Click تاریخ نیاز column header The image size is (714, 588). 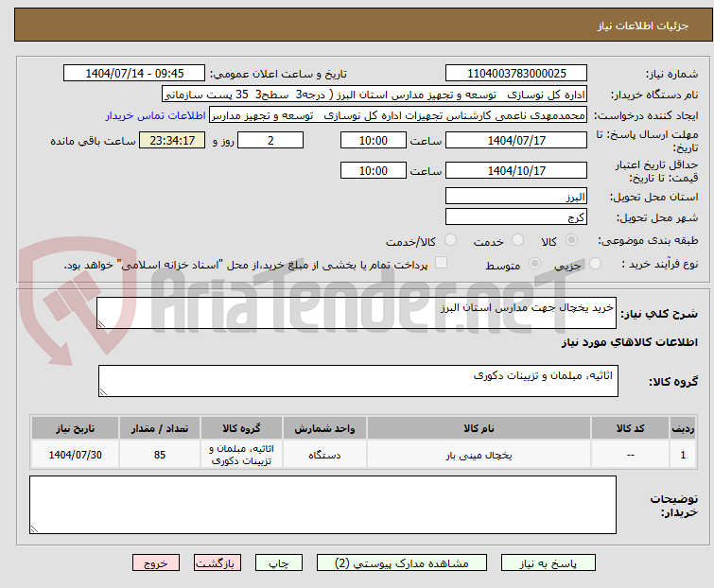click(x=75, y=428)
